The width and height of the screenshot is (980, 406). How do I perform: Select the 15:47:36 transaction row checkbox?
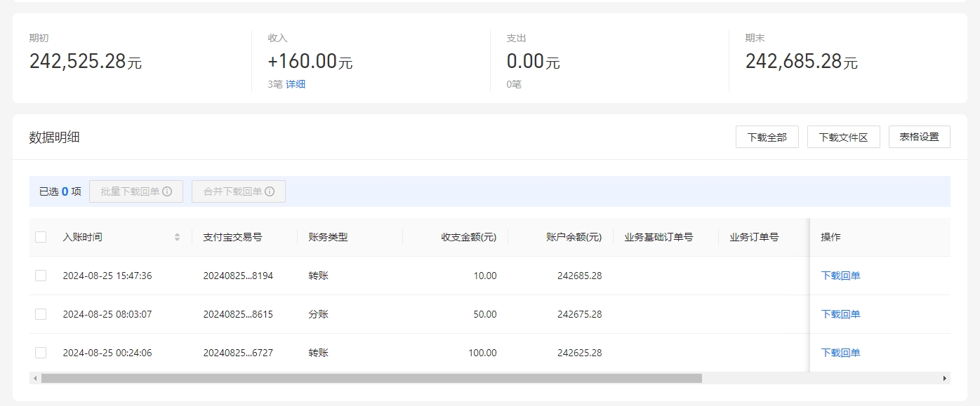click(41, 276)
